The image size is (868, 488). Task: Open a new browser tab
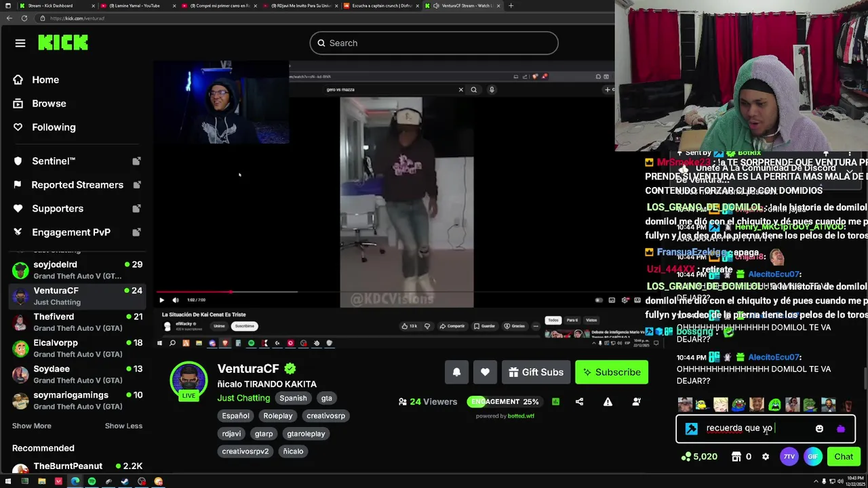[511, 5]
